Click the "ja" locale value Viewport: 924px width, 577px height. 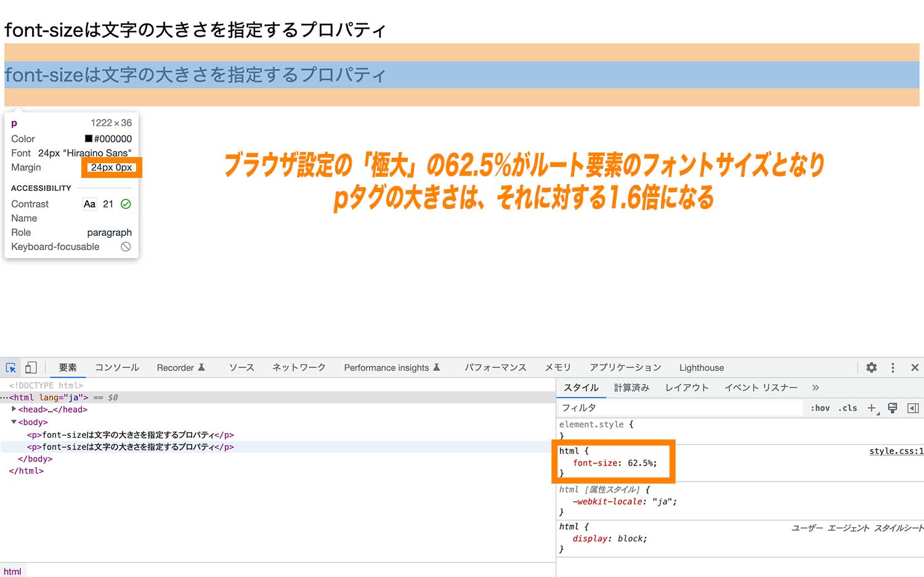coord(662,502)
